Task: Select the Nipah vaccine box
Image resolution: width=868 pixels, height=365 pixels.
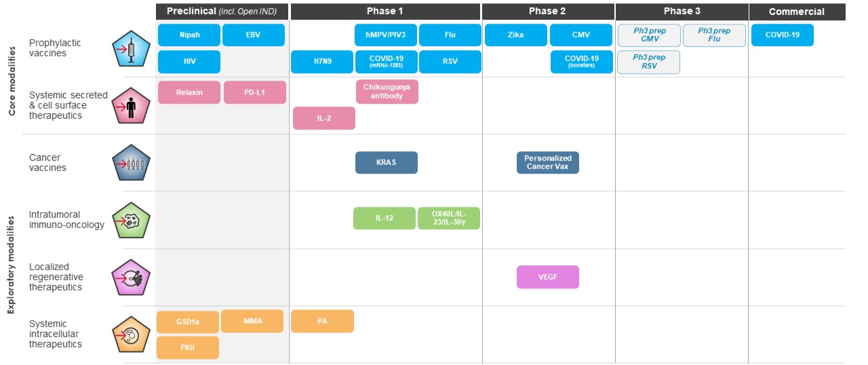Action: click(x=189, y=35)
